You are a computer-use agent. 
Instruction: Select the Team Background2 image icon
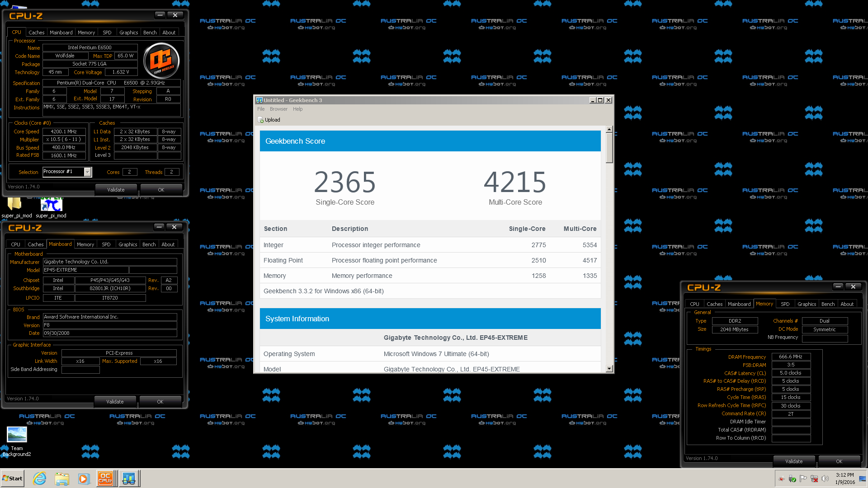17,442
